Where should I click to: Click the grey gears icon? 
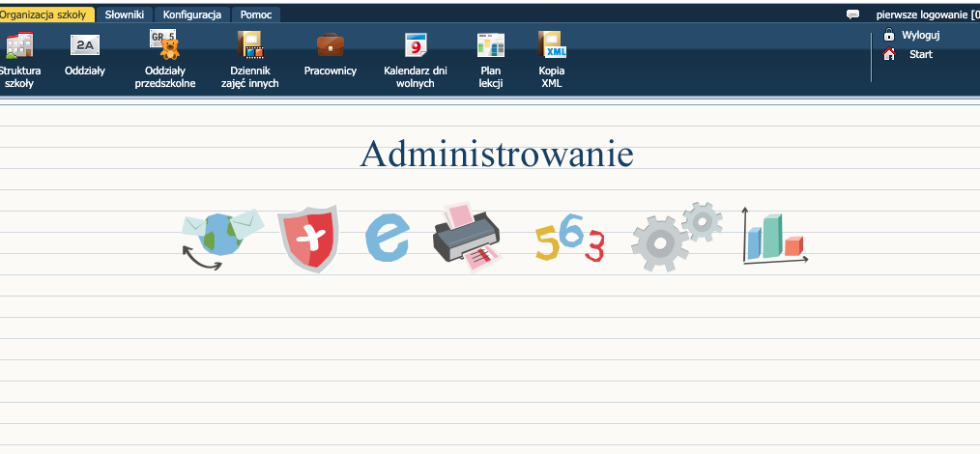[675, 237]
